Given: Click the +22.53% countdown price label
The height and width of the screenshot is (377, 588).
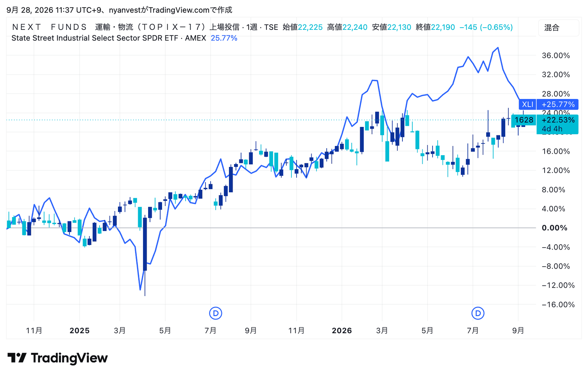Looking at the screenshot, I should (557, 124).
